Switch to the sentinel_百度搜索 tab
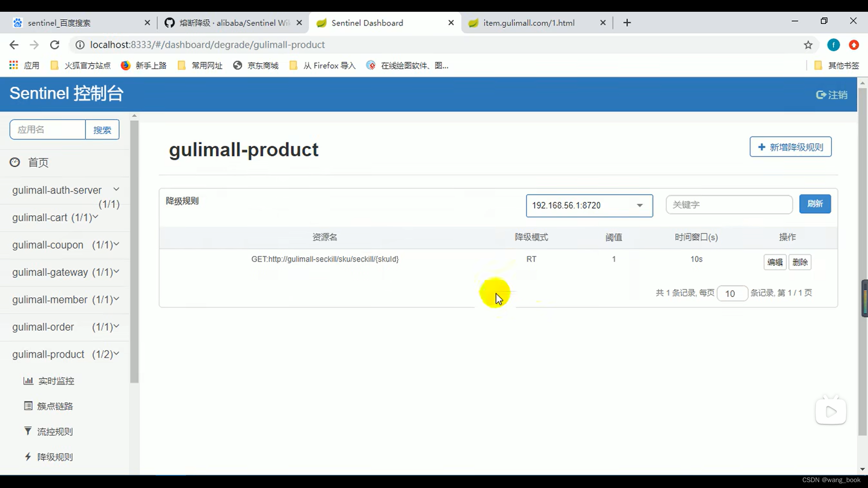This screenshot has width=868, height=488. point(59,23)
